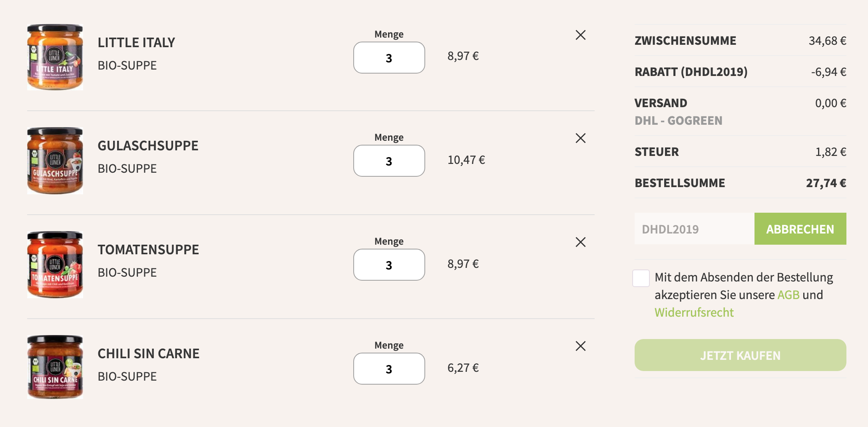Open the CHILI SIN CARNE product title
This screenshot has width=868, height=427.
point(149,353)
